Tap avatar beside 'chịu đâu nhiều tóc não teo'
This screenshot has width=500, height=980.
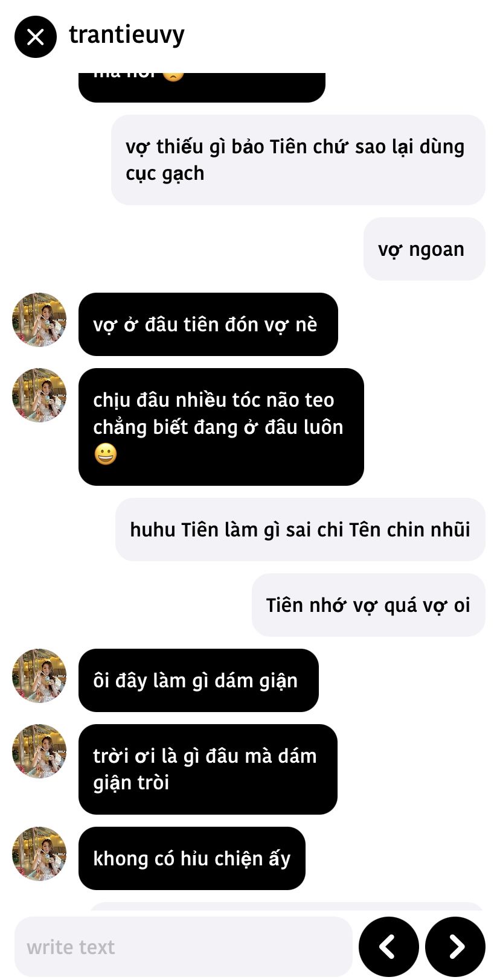39,395
